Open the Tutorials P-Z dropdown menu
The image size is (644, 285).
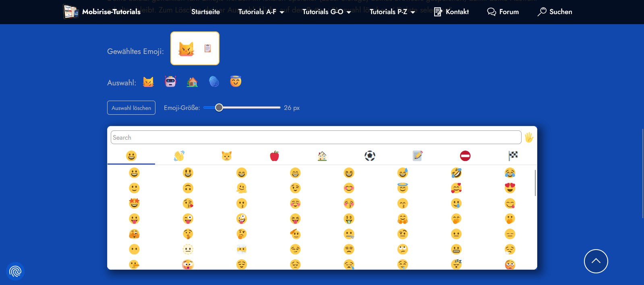pos(392,12)
